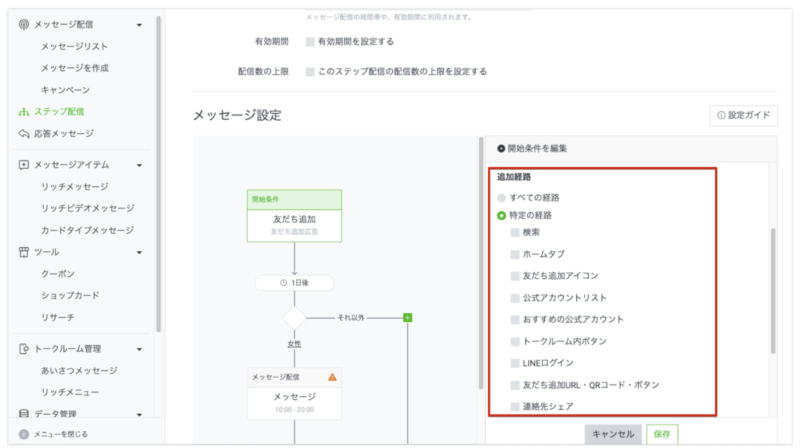The image size is (800, 448).
Task: Click the orange warning icon on message card
Action: tap(332, 377)
